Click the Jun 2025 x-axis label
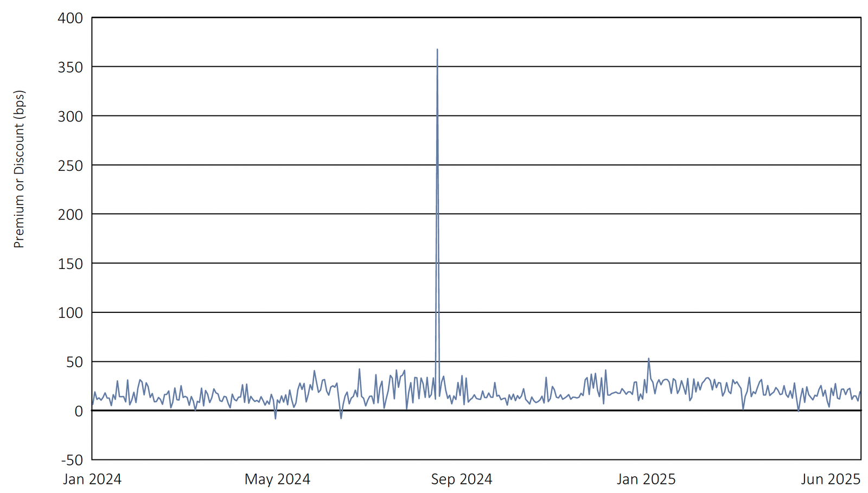Viewport: 868px width, 493px height. [x=831, y=479]
